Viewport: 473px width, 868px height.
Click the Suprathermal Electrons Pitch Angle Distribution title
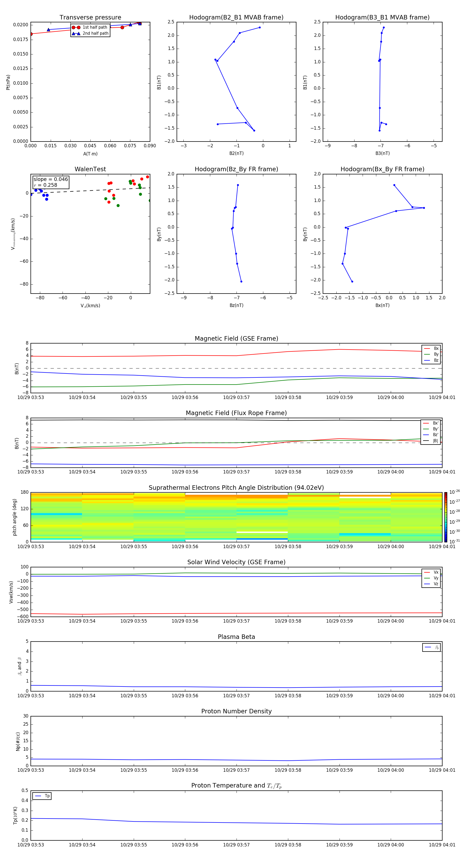pyautogui.click(x=236, y=488)
